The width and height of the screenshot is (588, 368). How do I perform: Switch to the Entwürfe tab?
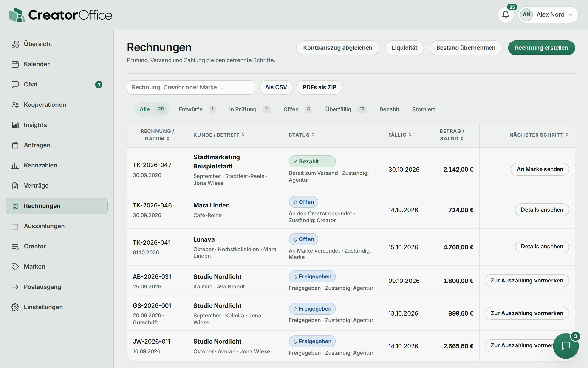point(197,109)
